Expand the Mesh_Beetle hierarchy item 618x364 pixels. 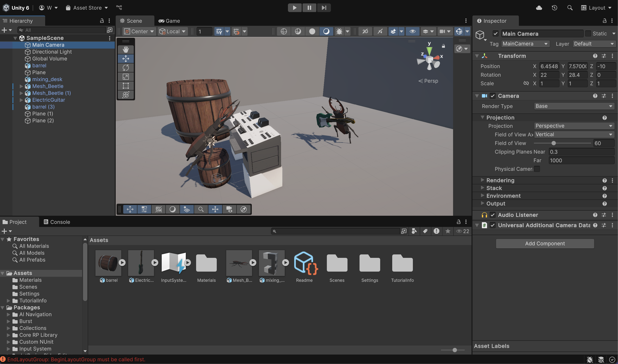click(x=21, y=86)
